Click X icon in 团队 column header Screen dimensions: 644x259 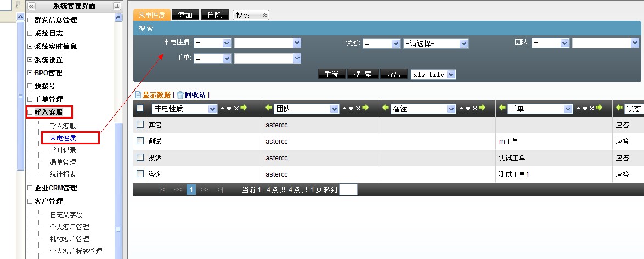click(x=358, y=109)
